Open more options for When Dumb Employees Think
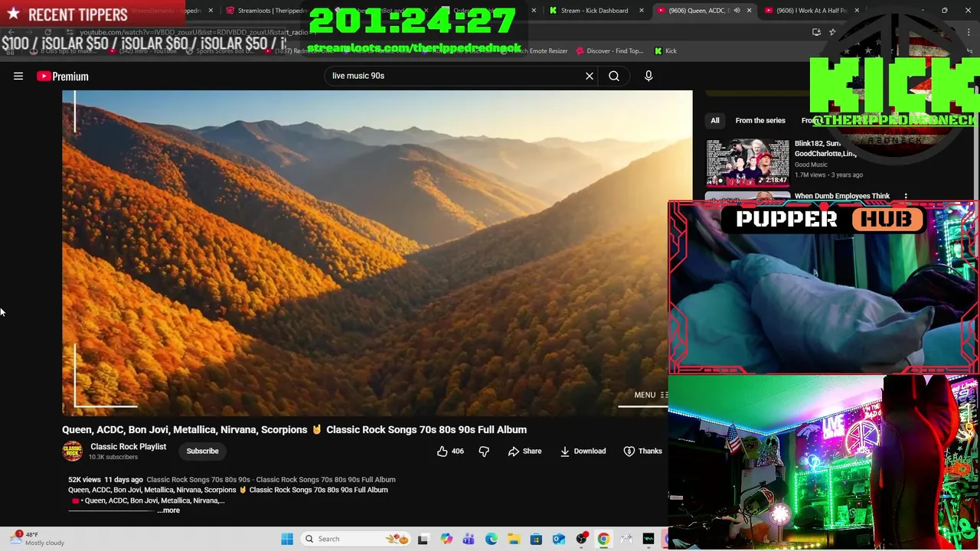The width and height of the screenshot is (980, 551). 906,197
